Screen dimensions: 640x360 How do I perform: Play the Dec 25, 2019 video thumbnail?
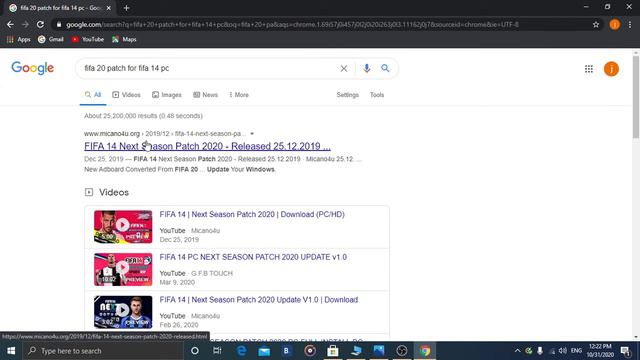tap(123, 227)
